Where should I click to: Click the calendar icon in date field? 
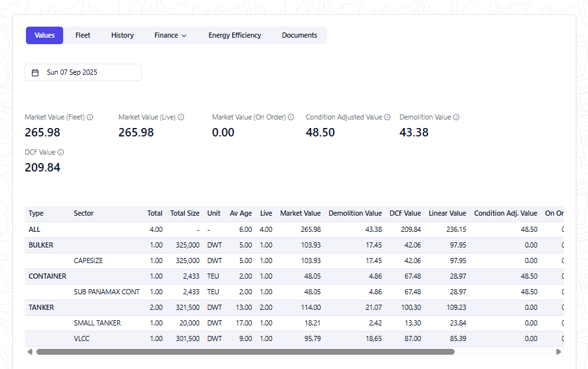coord(35,73)
